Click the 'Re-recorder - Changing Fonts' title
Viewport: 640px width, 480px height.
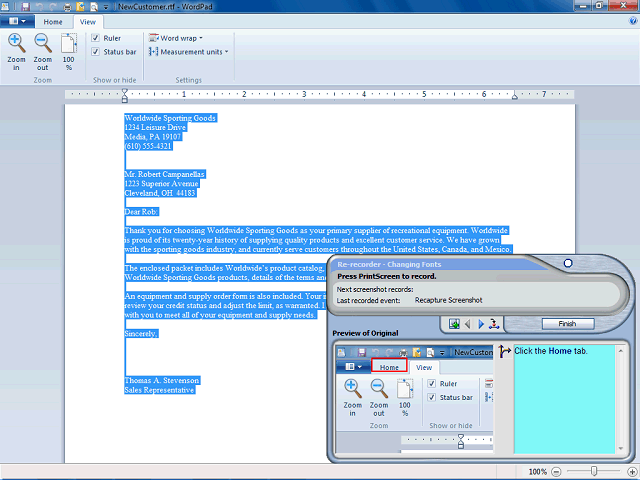389,264
